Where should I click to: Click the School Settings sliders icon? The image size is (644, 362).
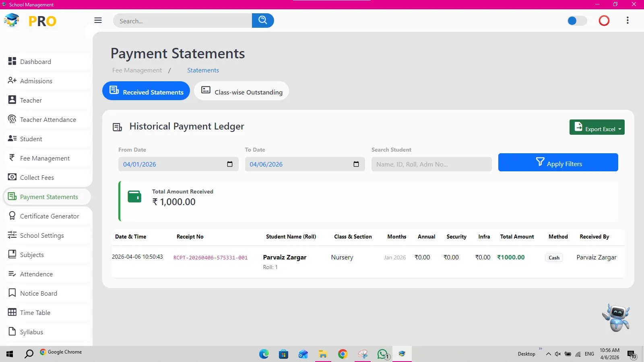[12, 235]
